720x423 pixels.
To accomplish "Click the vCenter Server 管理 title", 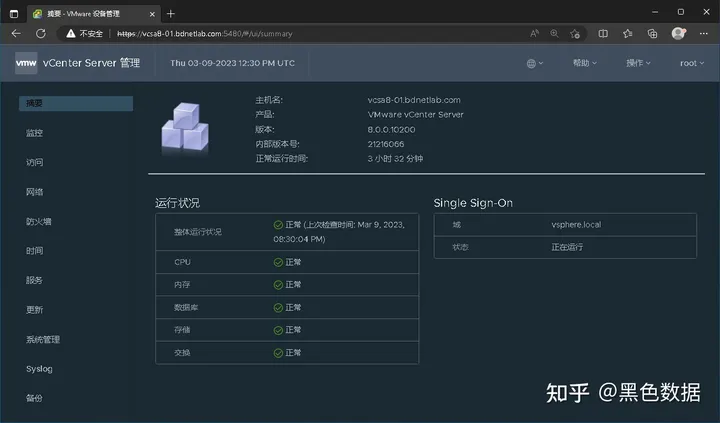I will (x=91, y=63).
